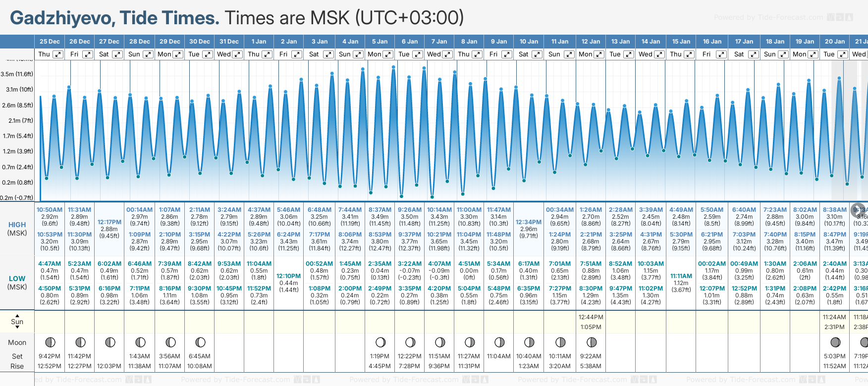
Task: Click the 3.5m (11.6ft) axis label
Action: point(17,74)
